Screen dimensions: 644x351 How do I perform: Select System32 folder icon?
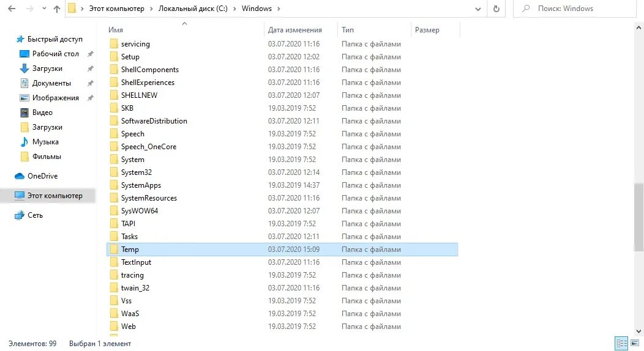(114, 172)
